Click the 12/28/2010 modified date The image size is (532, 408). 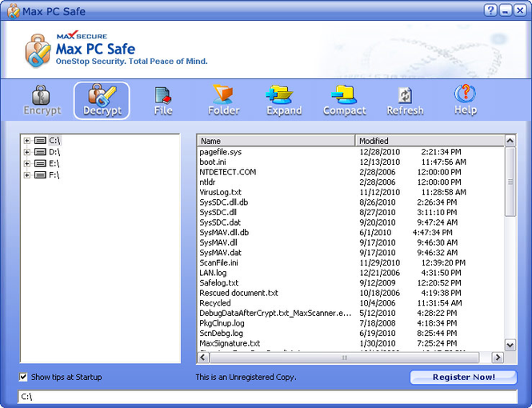[x=380, y=152]
